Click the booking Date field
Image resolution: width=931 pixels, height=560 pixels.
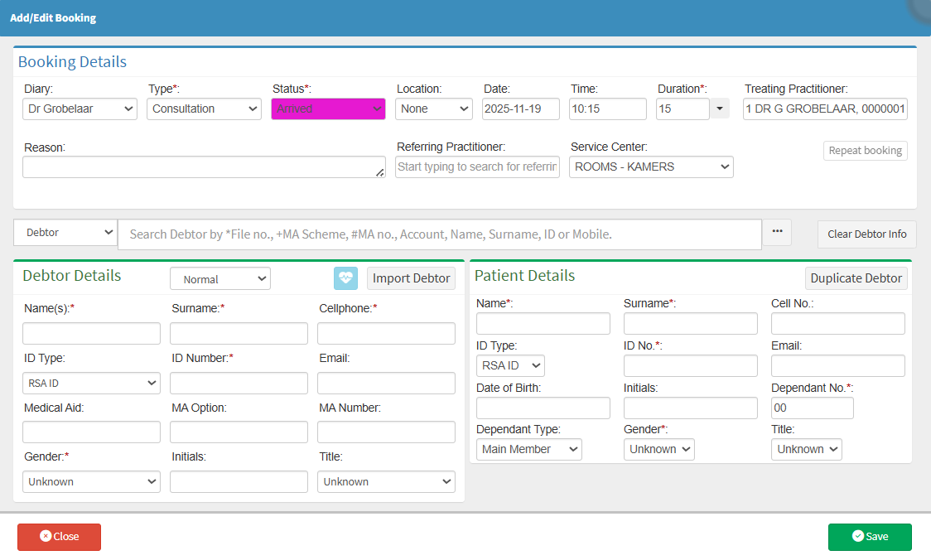520,109
